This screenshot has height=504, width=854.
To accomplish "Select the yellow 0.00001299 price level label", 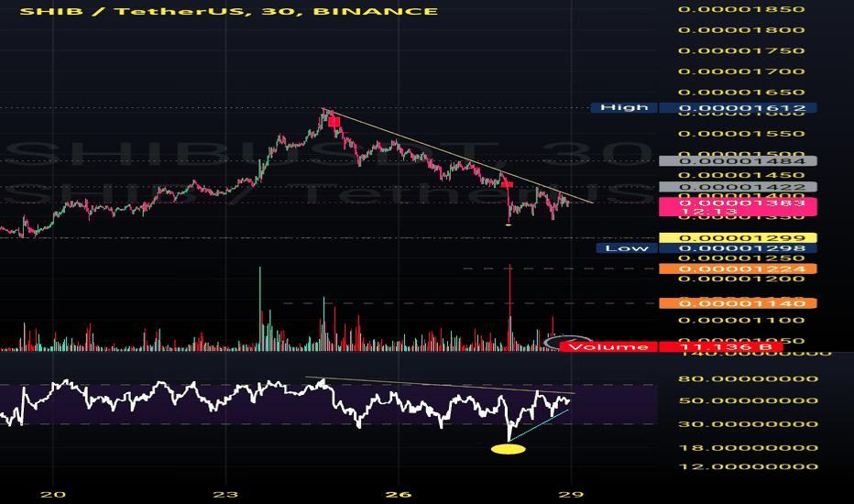I will pos(738,238).
